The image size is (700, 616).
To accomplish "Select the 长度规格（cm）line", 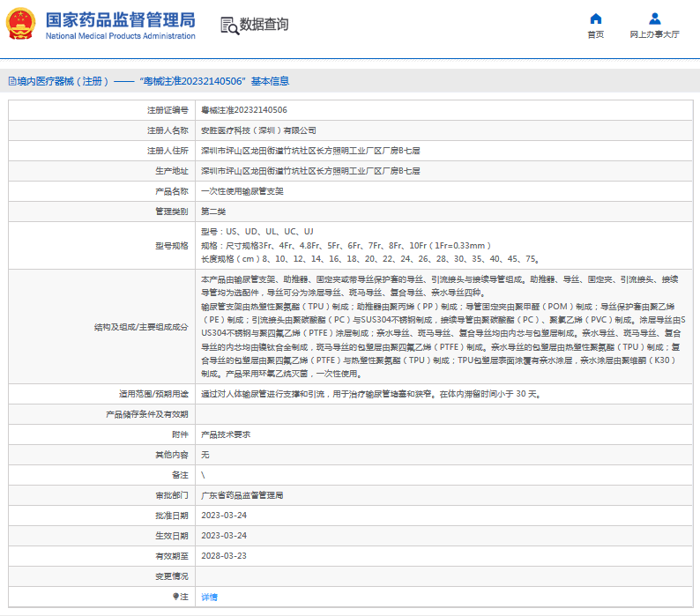I will 370,259.
